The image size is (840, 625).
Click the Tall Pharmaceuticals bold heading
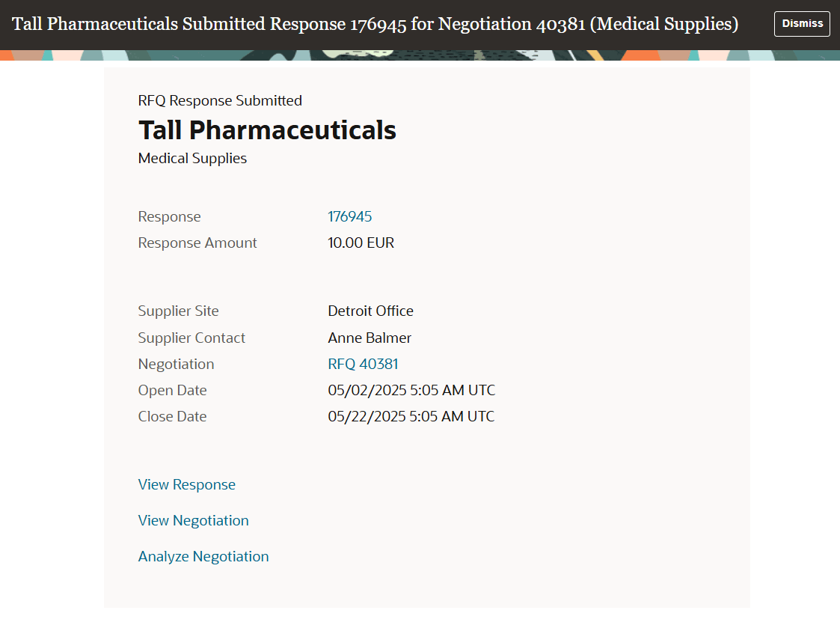[x=267, y=130]
